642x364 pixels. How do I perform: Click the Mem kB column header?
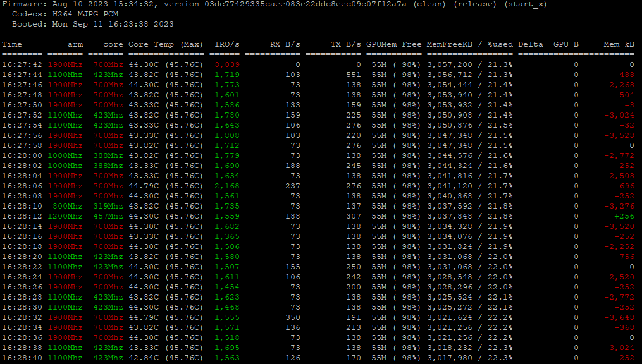click(x=619, y=45)
